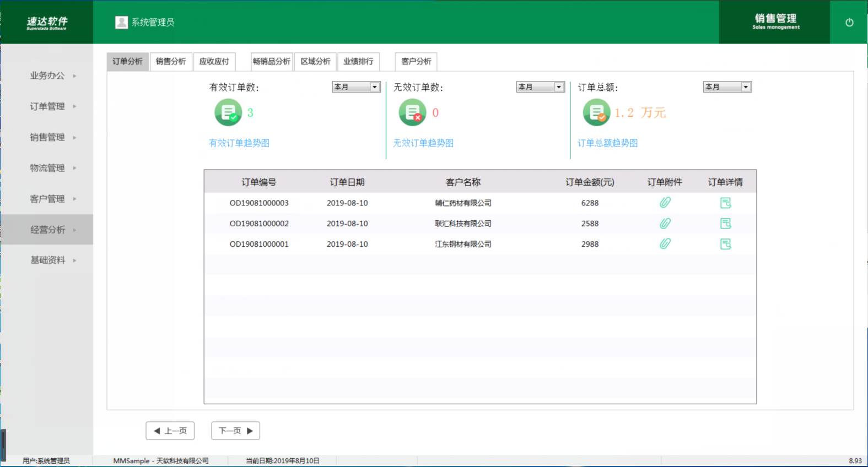Click the version number 8.93
Image resolution: width=868 pixels, height=467 pixels.
(x=855, y=461)
